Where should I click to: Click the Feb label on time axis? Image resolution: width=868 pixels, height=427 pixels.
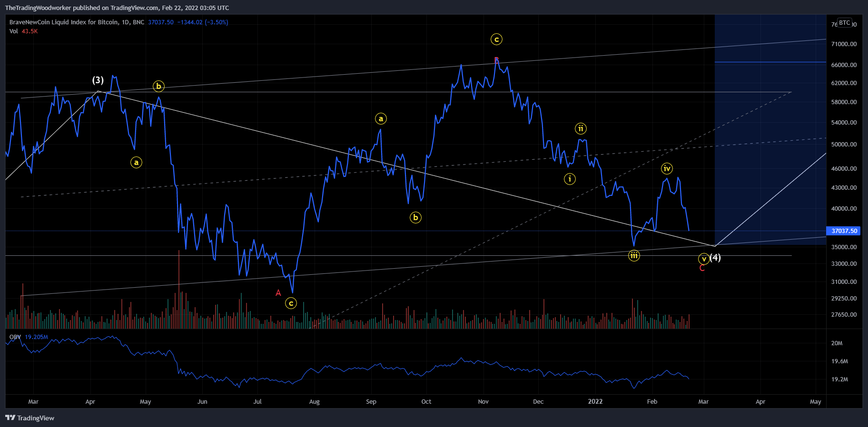point(652,402)
